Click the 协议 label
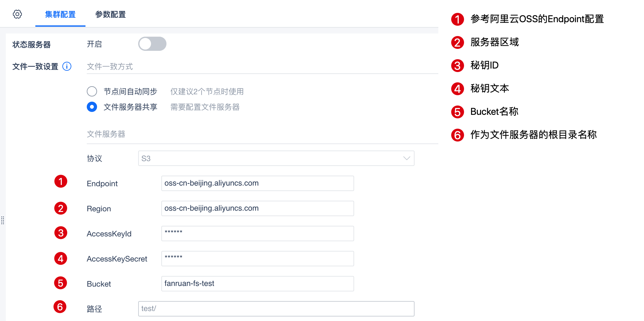This screenshot has height=321, width=644. [94, 159]
